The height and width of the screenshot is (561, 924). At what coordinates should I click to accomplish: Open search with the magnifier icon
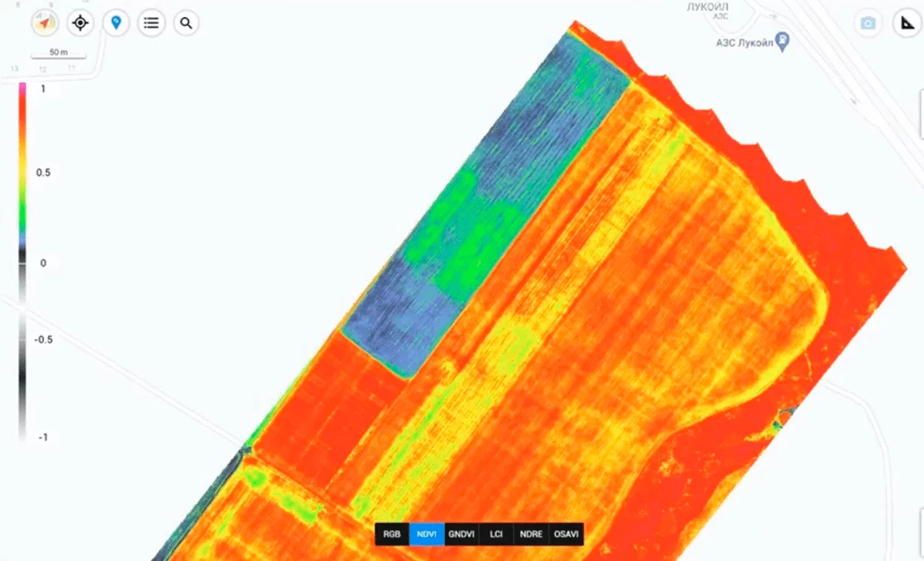(186, 23)
